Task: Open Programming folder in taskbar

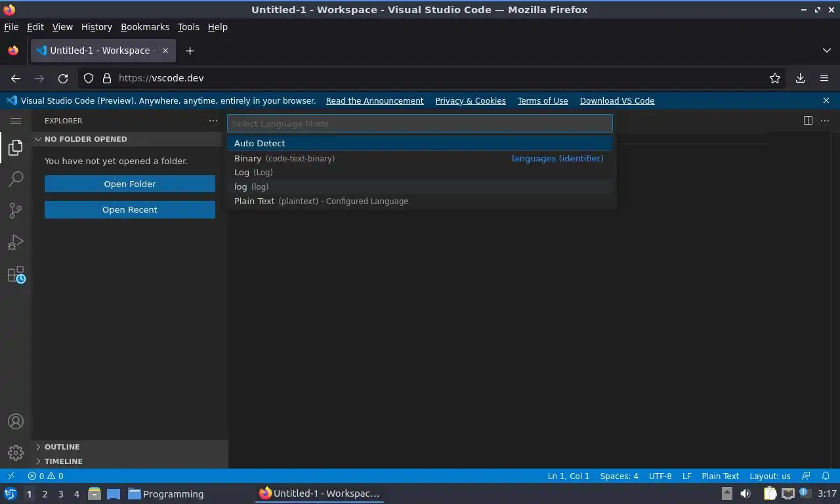Action: pyautogui.click(x=165, y=493)
